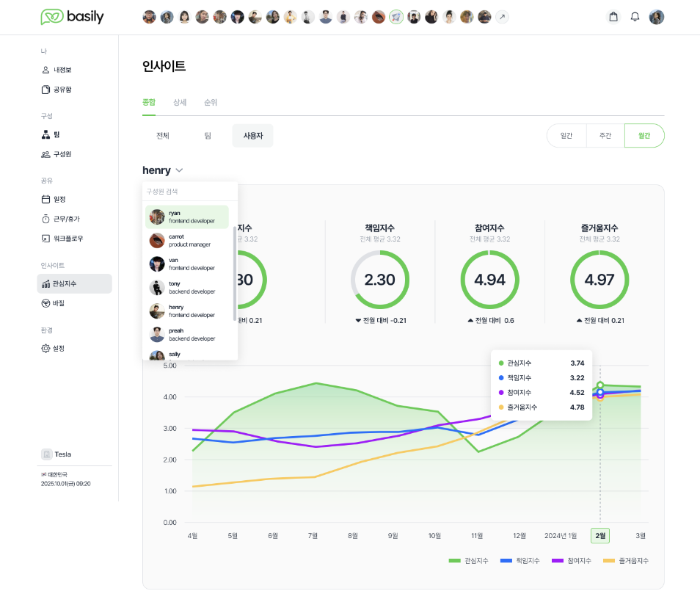Switch period to 주간

(x=605, y=136)
